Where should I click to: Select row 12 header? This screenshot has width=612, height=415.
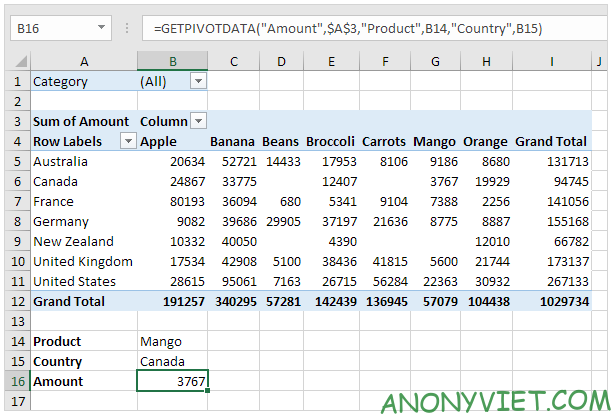[15, 301]
